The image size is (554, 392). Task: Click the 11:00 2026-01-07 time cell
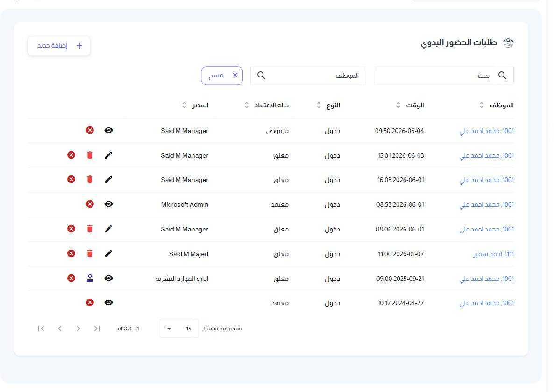pyautogui.click(x=401, y=254)
